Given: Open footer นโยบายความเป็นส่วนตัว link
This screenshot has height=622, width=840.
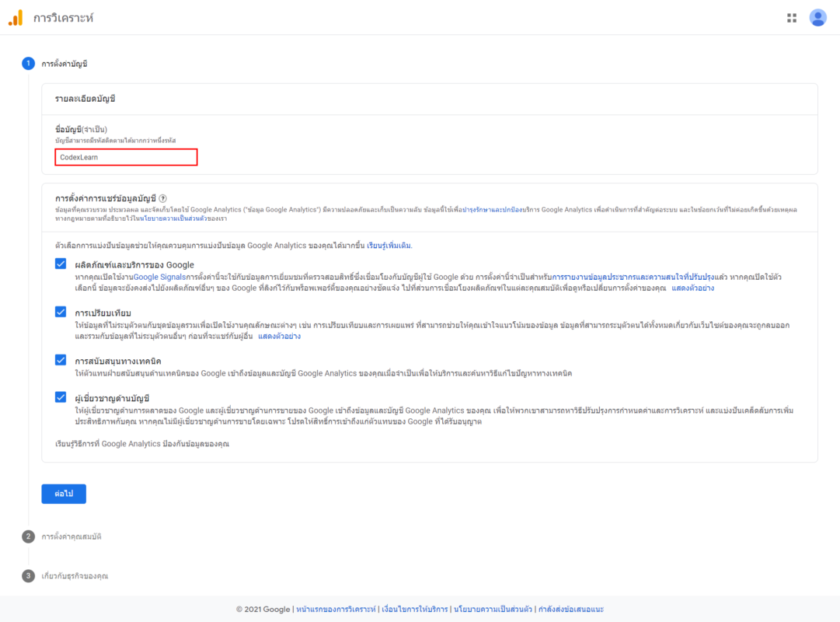Looking at the screenshot, I should point(493,609).
